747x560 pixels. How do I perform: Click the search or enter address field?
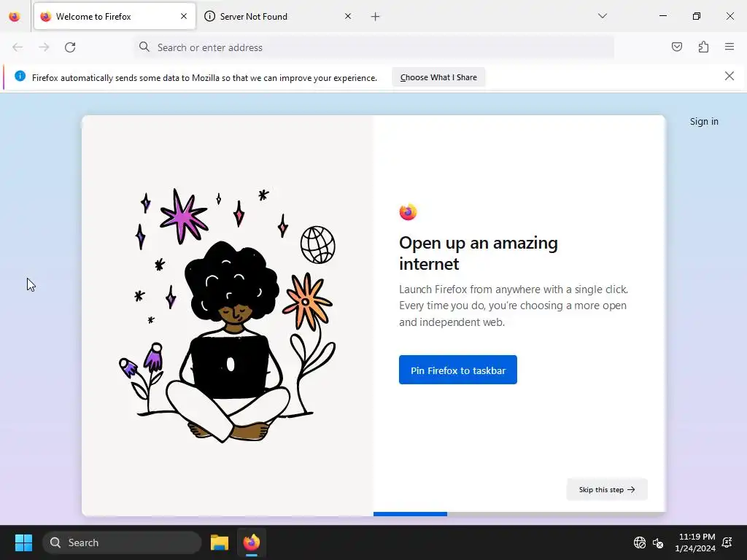374,47
